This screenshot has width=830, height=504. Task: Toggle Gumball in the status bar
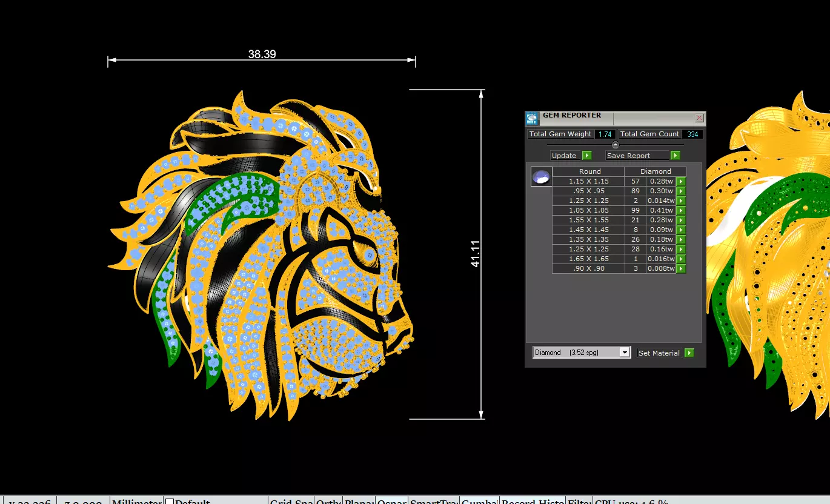click(x=479, y=501)
